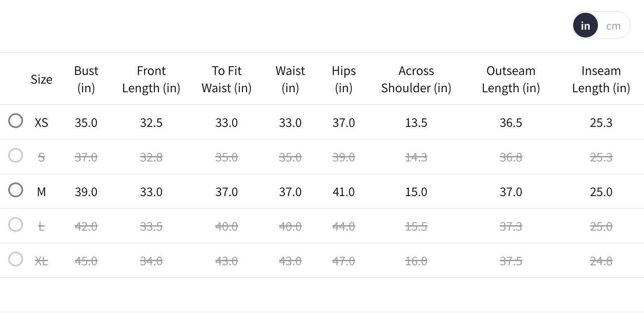Viewport: 644px width, 313px height.
Task: Click the disabled XL size radio button
Action: pyautogui.click(x=16, y=259)
